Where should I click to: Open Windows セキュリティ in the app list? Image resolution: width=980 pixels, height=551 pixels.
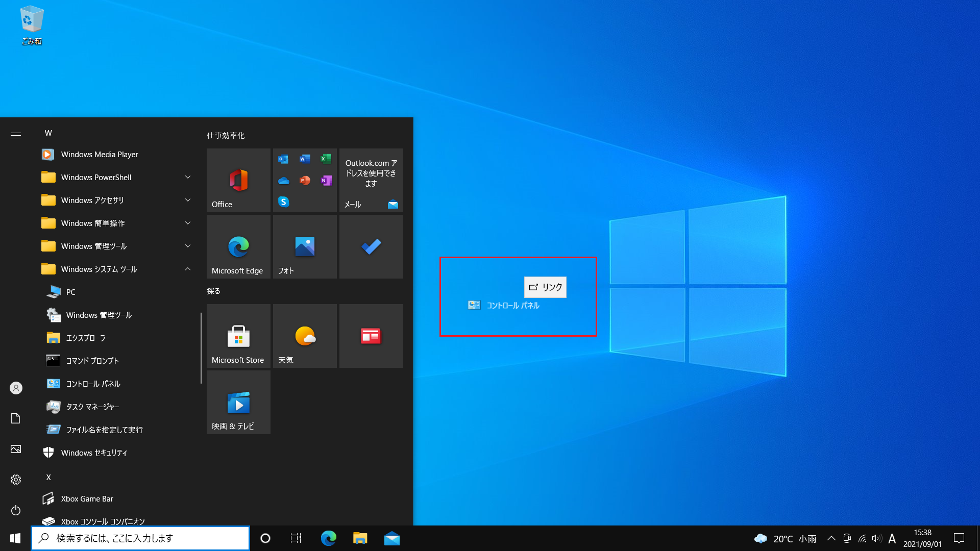116,453
